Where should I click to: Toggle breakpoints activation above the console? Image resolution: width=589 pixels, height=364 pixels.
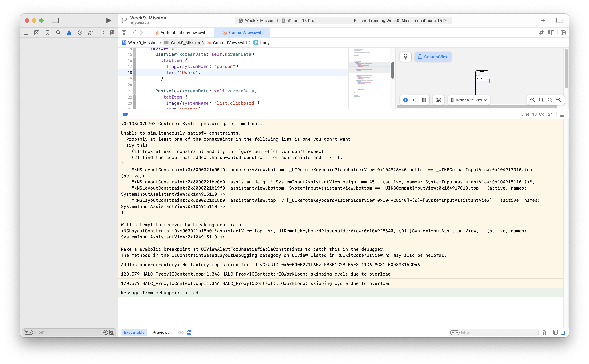[x=125, y=114]
